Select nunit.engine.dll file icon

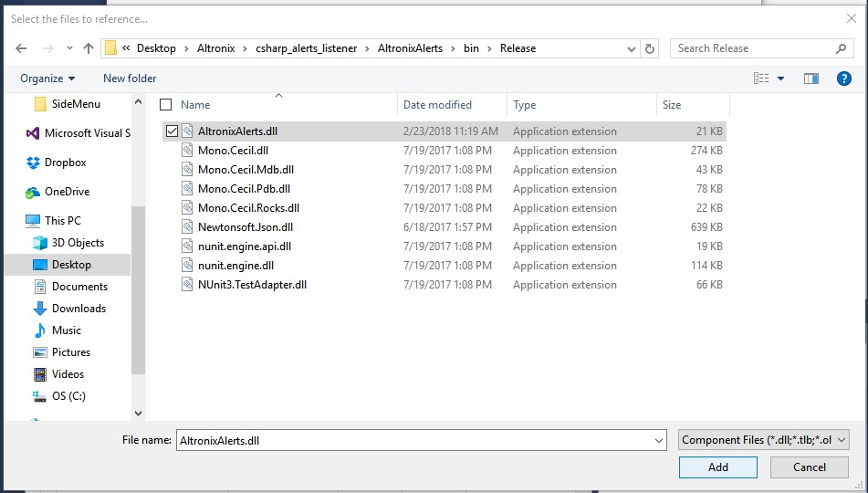188,266
